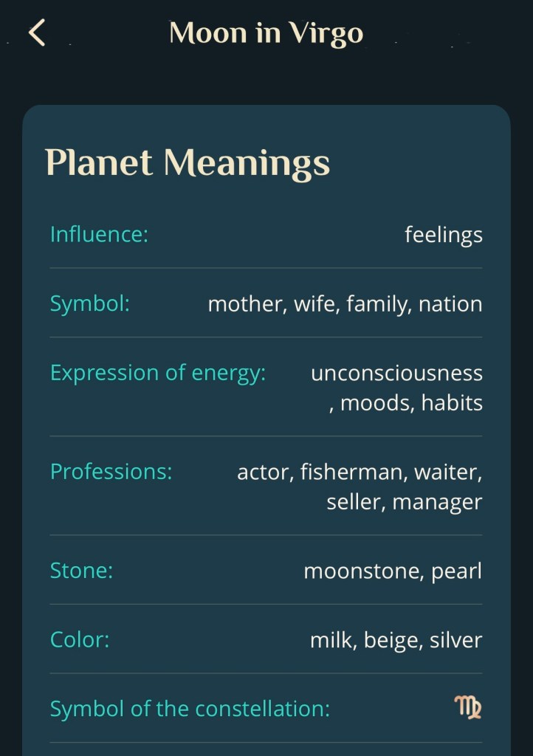Tap the word 'pearl'
533x756 pixels.
point(457,571)
